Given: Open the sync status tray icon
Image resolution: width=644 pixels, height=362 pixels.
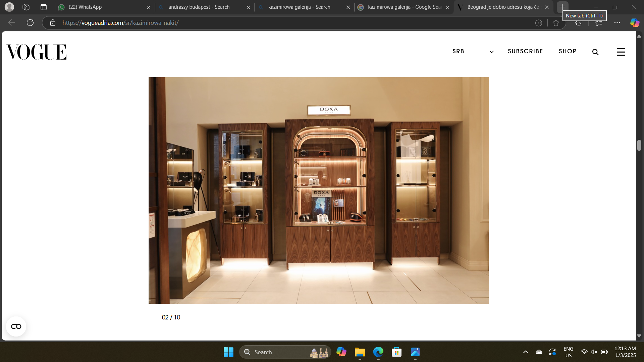Looking at the screenshot, I should point(552,352).
